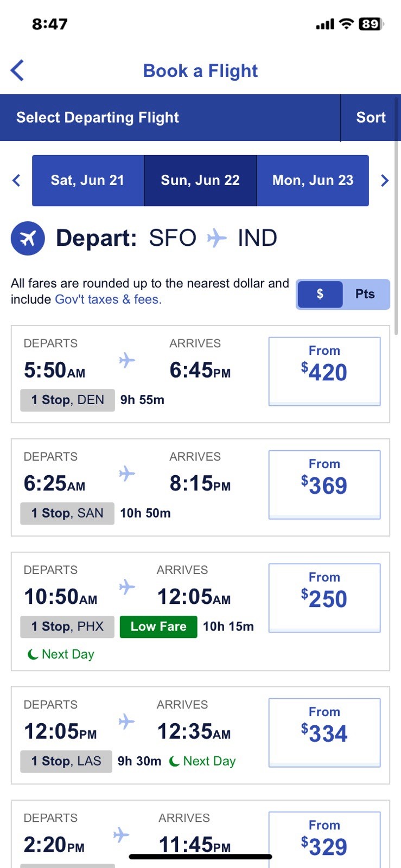The width and height of the screenshot is (401, 868).
Task: Tap green moon Next Day icon on PHX flight
Action: coord(33,655)
